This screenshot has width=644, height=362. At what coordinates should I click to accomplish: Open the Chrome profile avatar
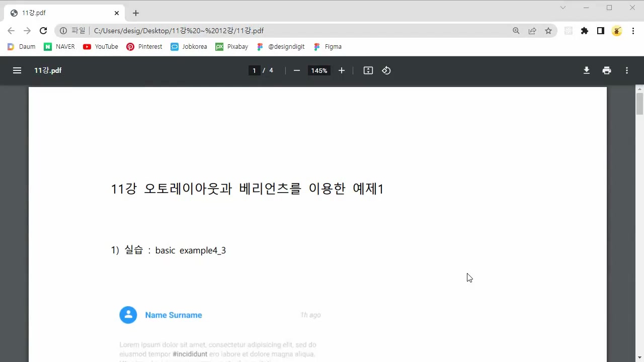pyautogui.click(x=617, y=31)
